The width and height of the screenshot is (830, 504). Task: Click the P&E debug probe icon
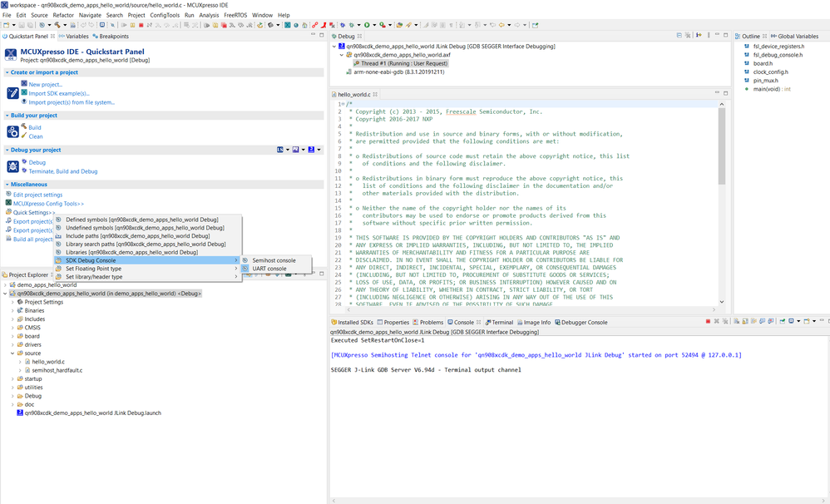pyautogui.click(x=295, y=150)
